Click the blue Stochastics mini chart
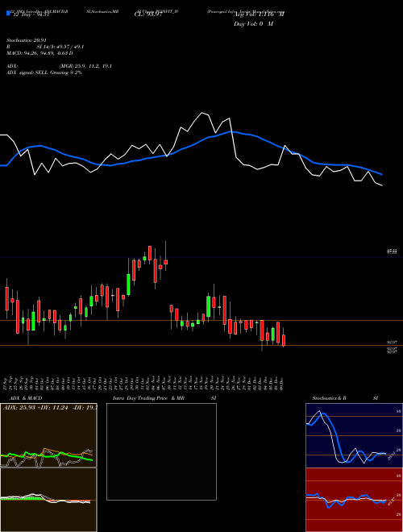The width and height of the screenshot is (403, 532). (x=354, y=435)
